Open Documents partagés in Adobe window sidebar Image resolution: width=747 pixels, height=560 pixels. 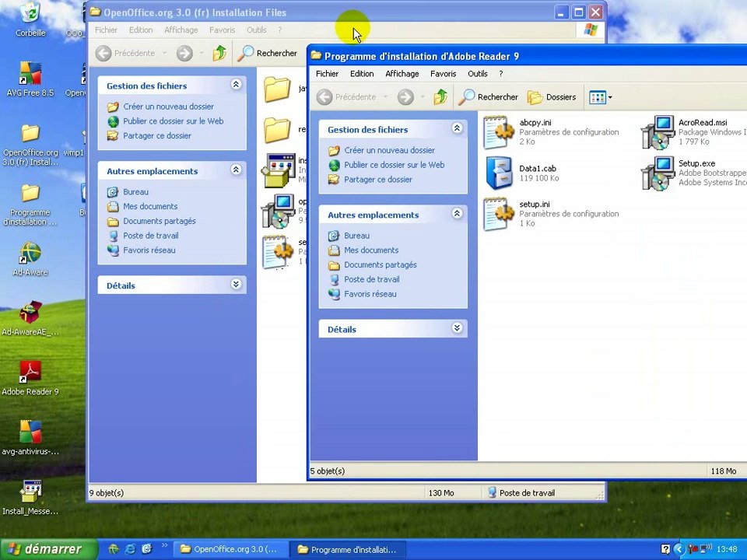[x=381, y=264]
